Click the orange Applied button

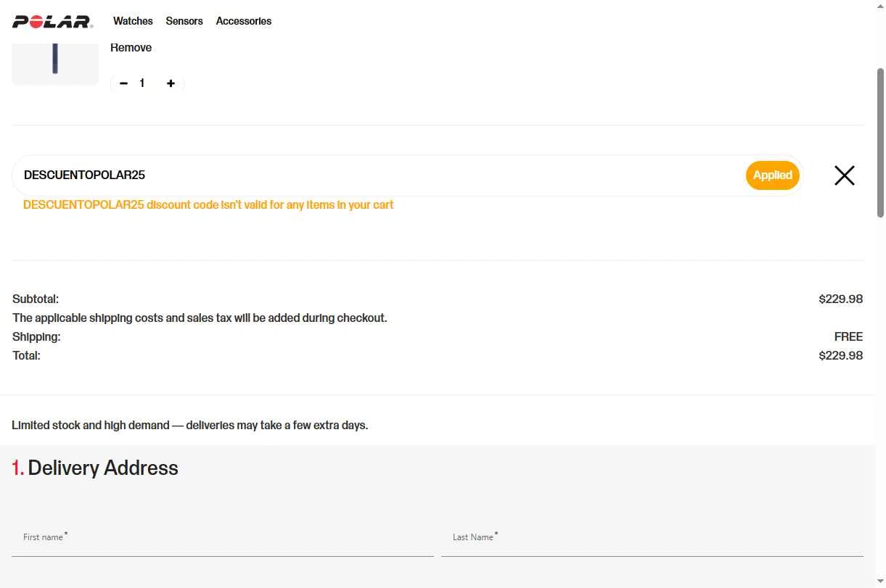(772, 175)
